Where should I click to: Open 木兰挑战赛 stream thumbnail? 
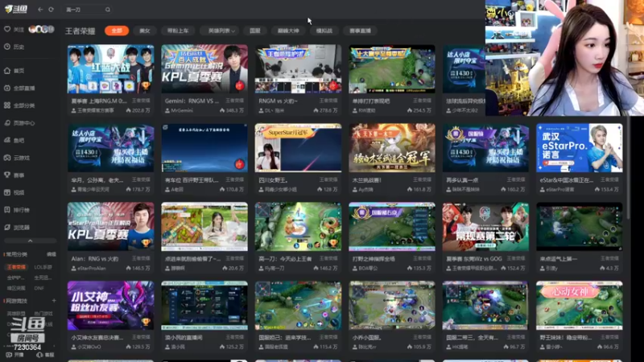(392, 148)
